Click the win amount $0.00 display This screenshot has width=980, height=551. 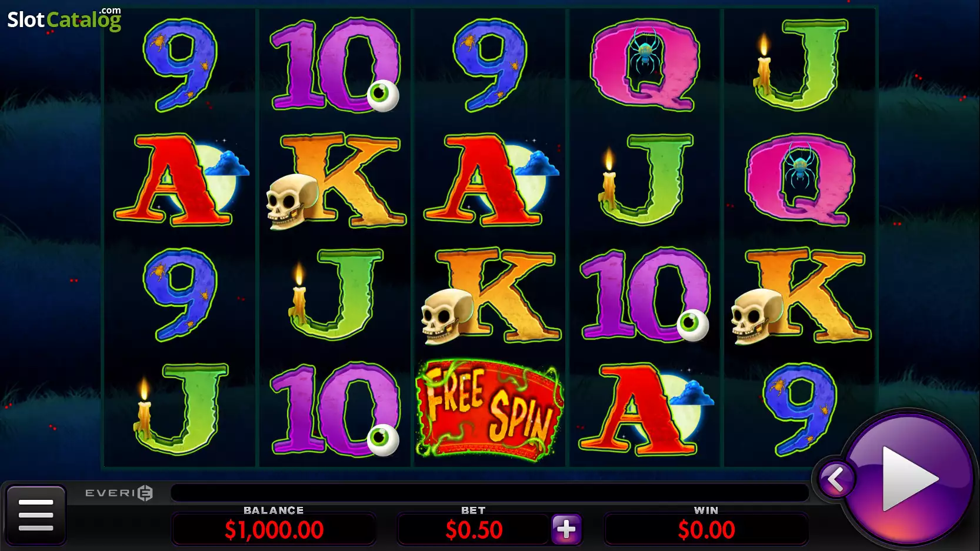[x=706, y=530]
